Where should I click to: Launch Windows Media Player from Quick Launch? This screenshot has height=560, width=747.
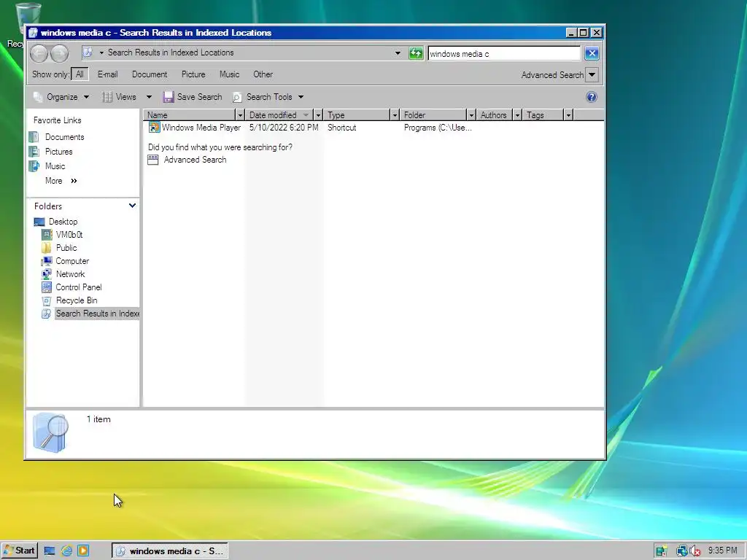pyautogui.click(x=83, y=551)
